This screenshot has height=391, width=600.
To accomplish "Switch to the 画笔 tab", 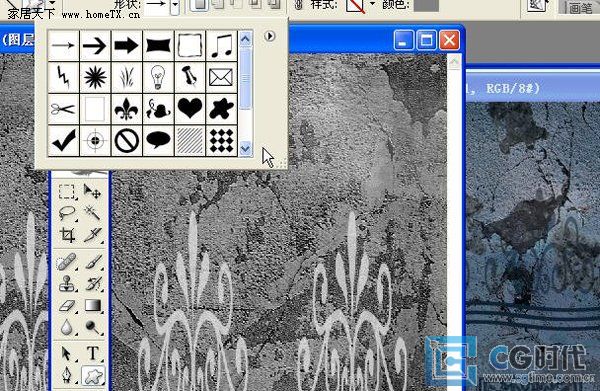I will (x=580, y=8).
